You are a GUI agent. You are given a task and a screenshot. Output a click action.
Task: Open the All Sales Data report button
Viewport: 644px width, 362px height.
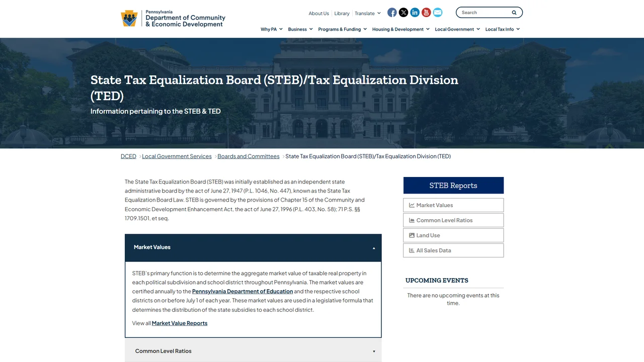[453, 250]
